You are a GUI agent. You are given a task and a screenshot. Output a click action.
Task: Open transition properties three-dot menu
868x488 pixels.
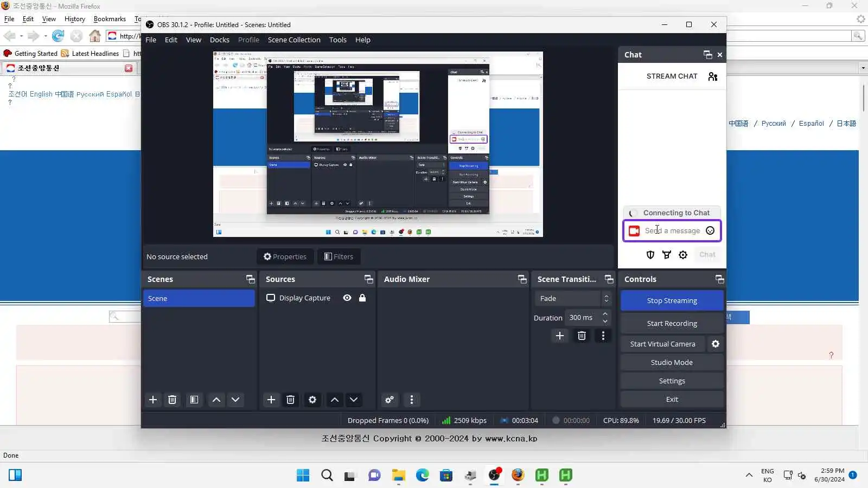[603, 336]
